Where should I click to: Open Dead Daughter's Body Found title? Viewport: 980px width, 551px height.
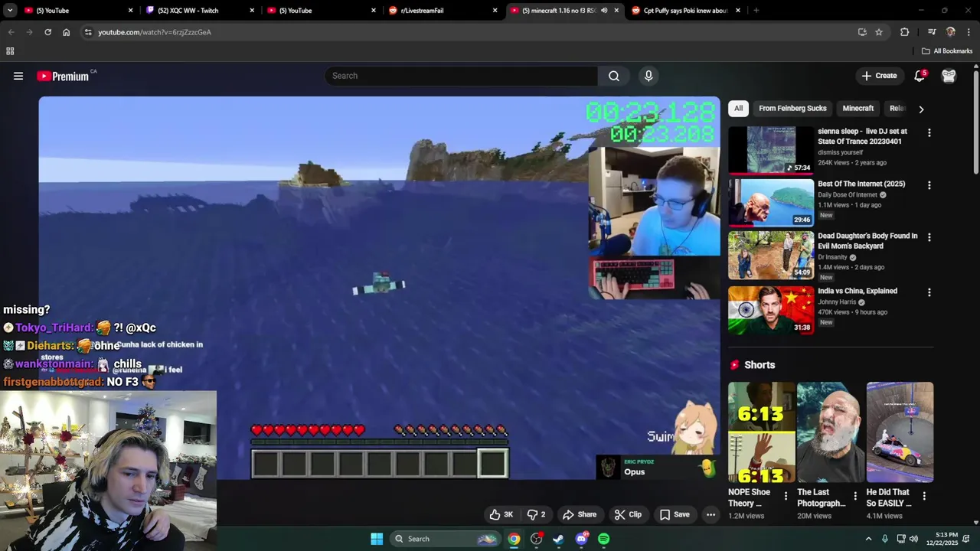(867, 241)
